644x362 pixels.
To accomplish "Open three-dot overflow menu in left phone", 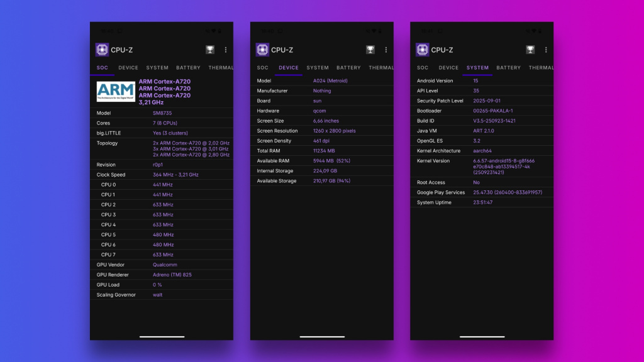I will coord(226,50).
